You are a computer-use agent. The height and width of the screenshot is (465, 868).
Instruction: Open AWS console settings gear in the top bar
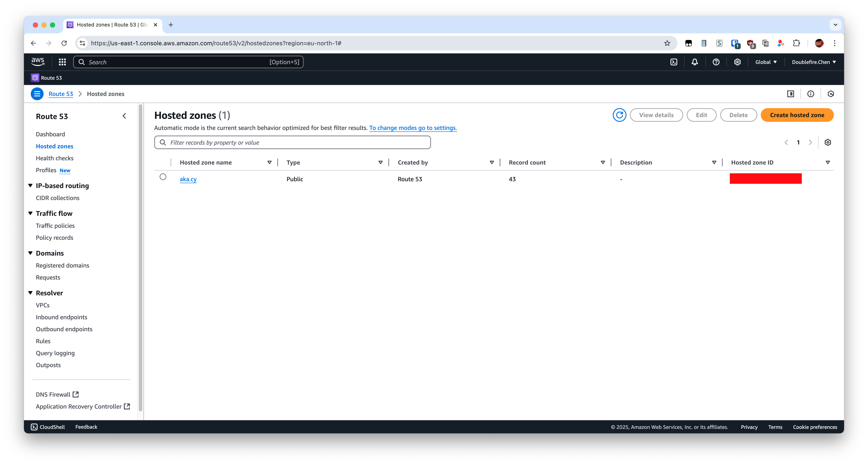(737, 62)
